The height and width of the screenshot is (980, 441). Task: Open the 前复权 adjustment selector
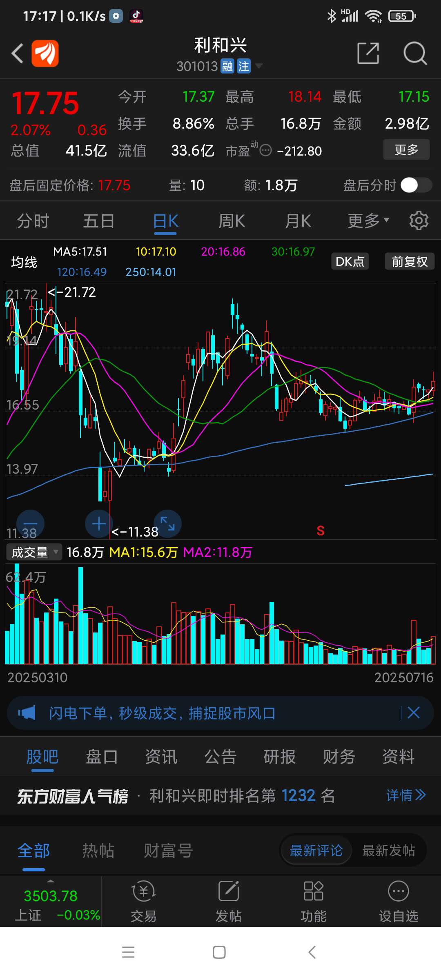pos(410,261)
